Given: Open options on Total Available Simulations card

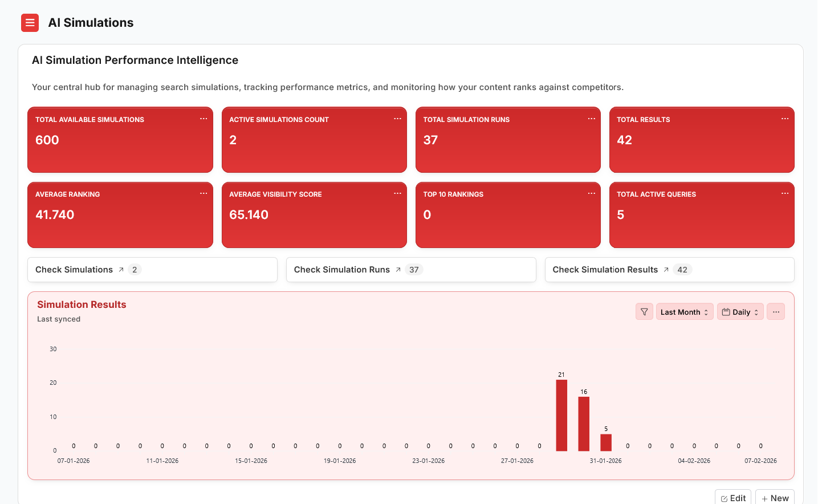Looking at the screenshot, I should coord(204,119).
